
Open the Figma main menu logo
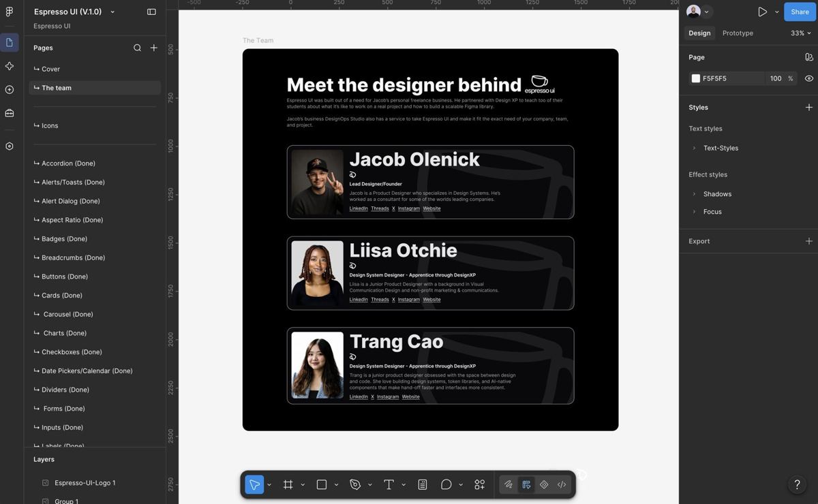pyautogui.click(x=9, y=12)
